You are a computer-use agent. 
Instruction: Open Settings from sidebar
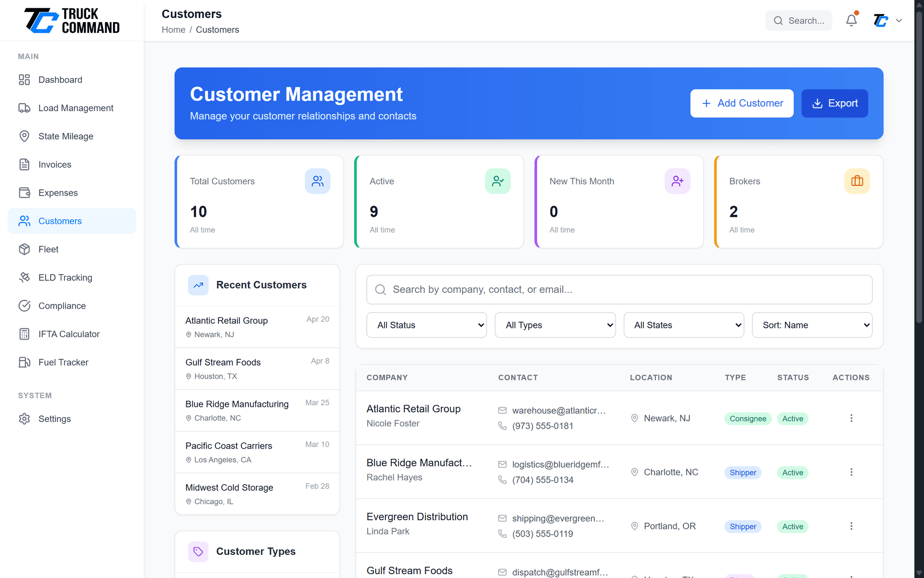[72, 419]
